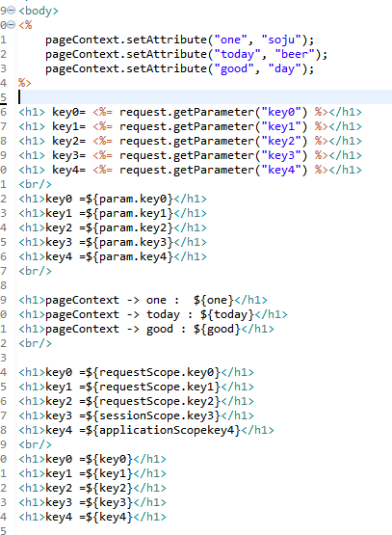Click the request.getParameter("key4") line
This screenshot has width=392, height=535.
(x=190, y=170)
